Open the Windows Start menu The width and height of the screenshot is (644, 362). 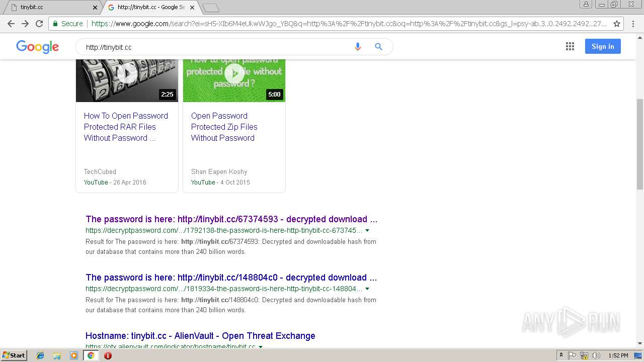click(14, 355)
